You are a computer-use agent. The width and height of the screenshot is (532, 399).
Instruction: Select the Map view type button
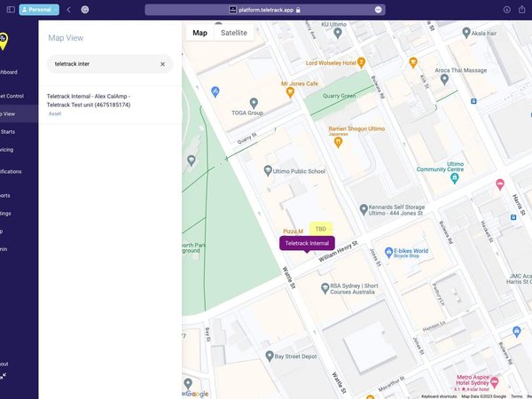pos(199,33)
